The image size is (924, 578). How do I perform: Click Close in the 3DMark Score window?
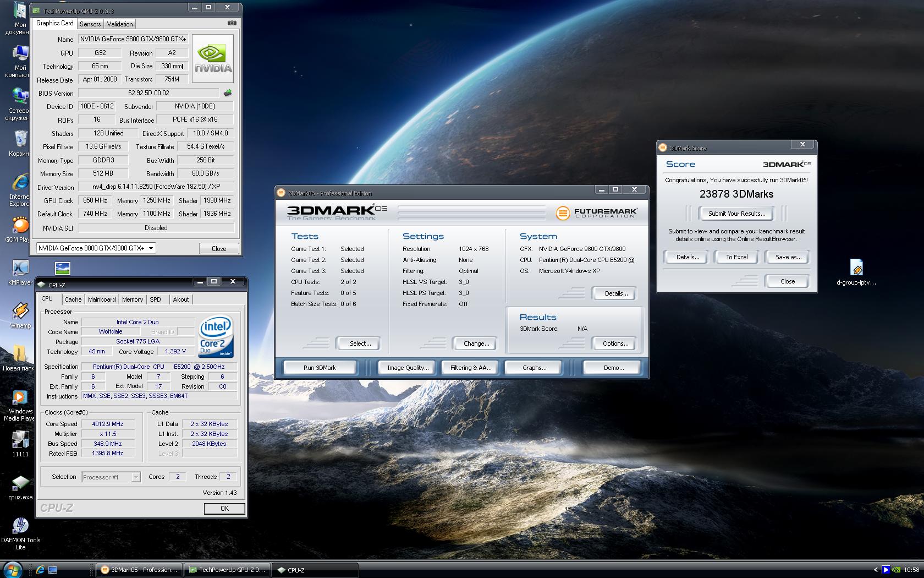pos(788,281)
